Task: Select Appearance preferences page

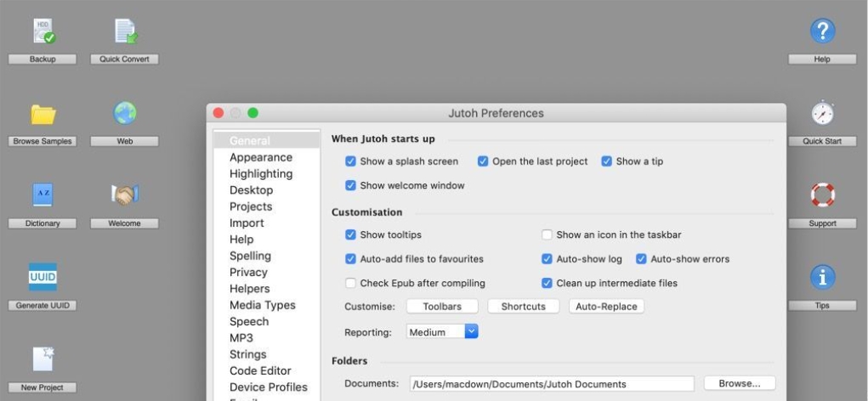Action: [x=266, y=158]
